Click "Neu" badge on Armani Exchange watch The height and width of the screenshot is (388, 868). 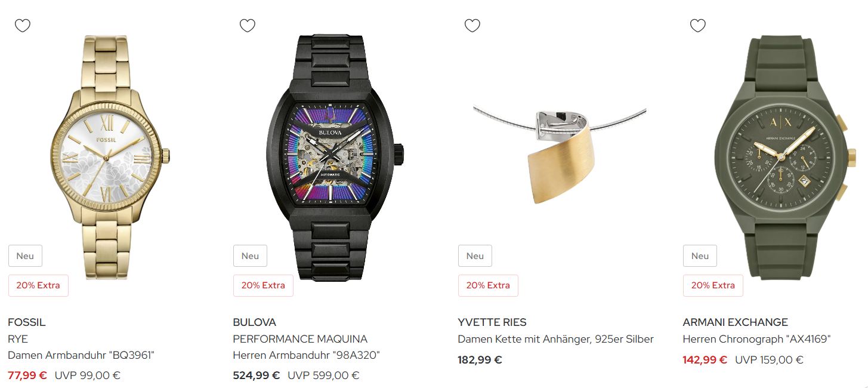(700, 256)
